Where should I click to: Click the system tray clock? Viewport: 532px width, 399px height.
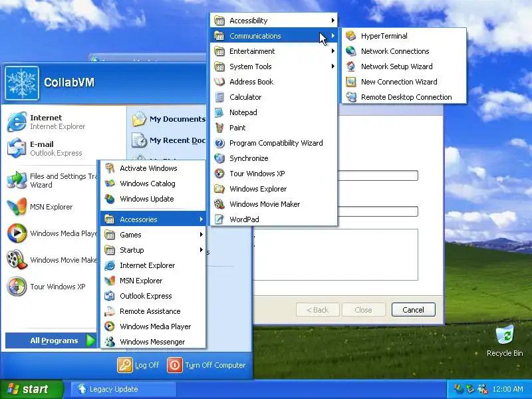coord(507,389)
